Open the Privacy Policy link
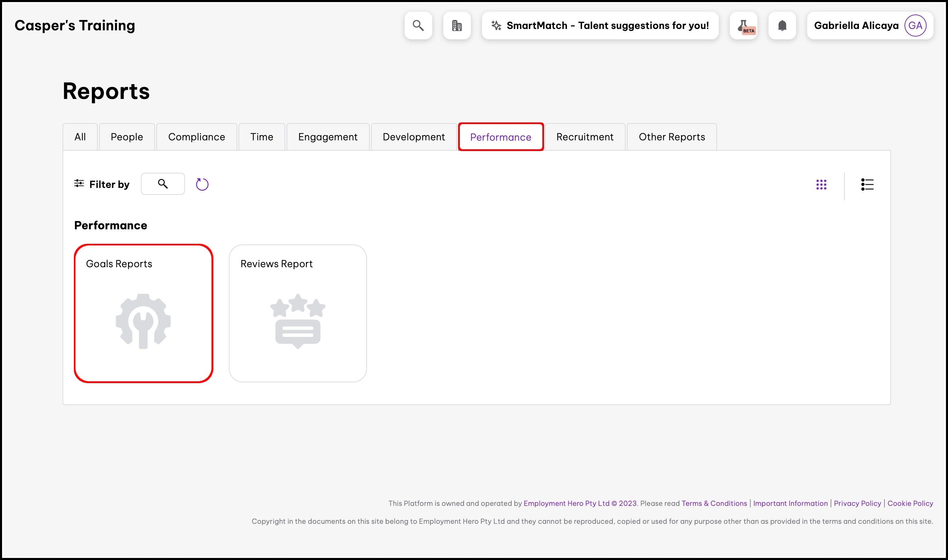This screenshot has width=948, height=560. point(857,503)
